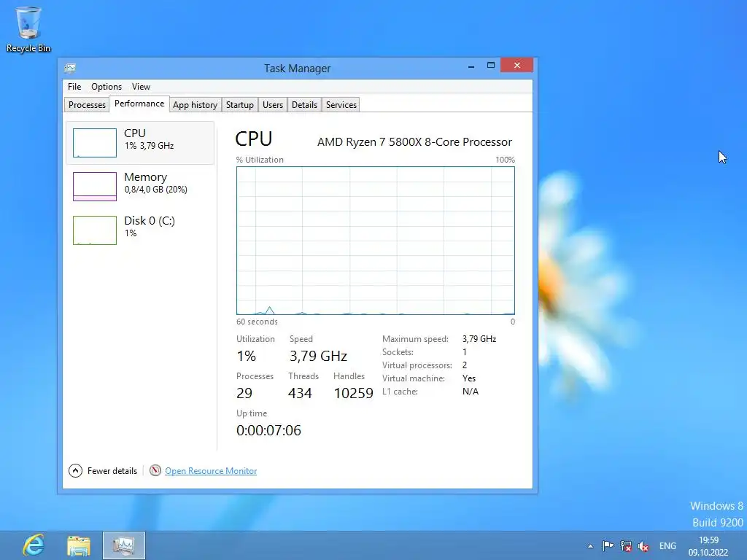Click the % Utilization graph label

point(260,160)
